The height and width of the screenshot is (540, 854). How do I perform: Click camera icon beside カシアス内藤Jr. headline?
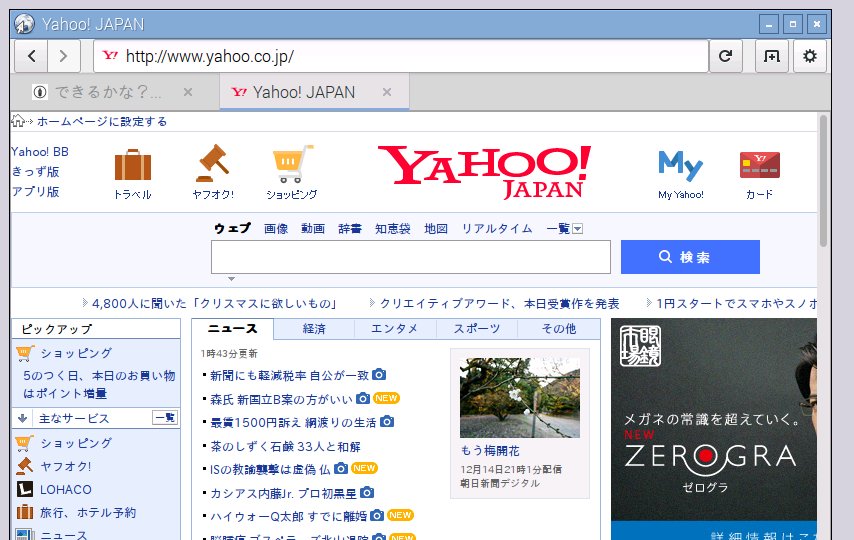click(367, 492)
